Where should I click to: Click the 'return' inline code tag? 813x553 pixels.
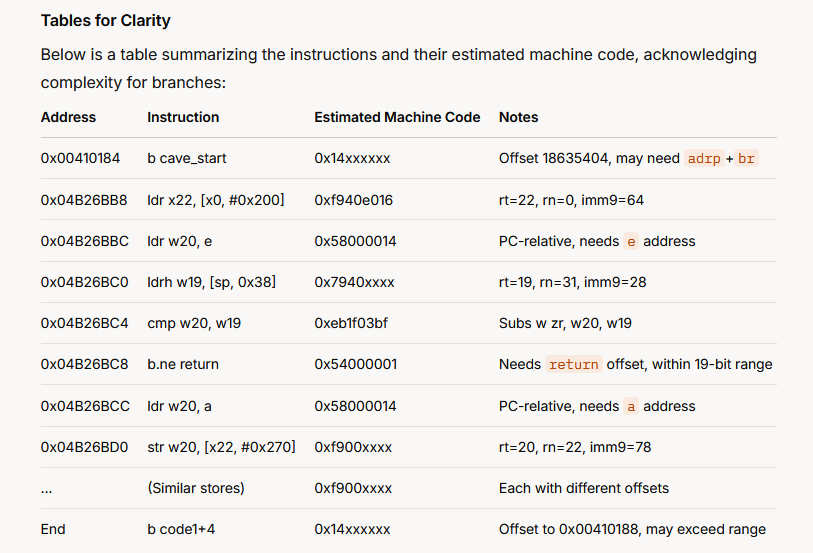point(573,364)
